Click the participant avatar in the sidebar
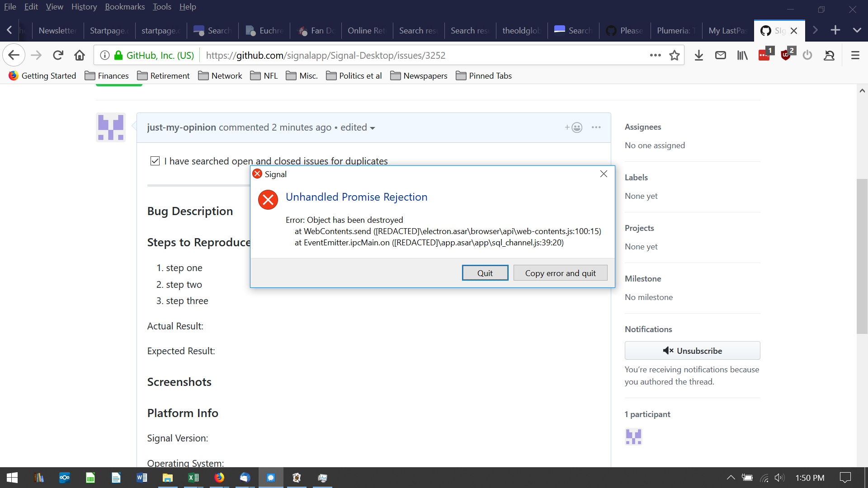This screenshot has height=488, width=868. (633, 436)
